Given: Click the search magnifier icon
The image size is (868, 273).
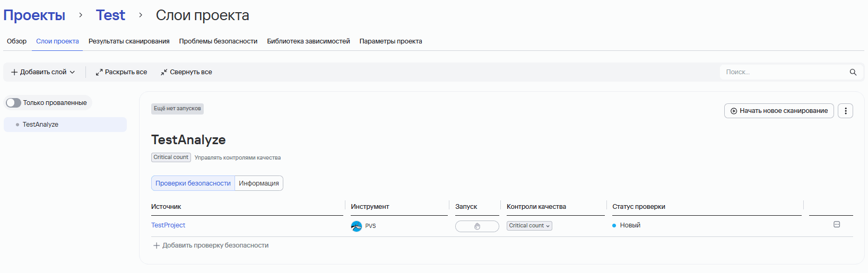Looking at the screenshot, I should tap(853, 72).
